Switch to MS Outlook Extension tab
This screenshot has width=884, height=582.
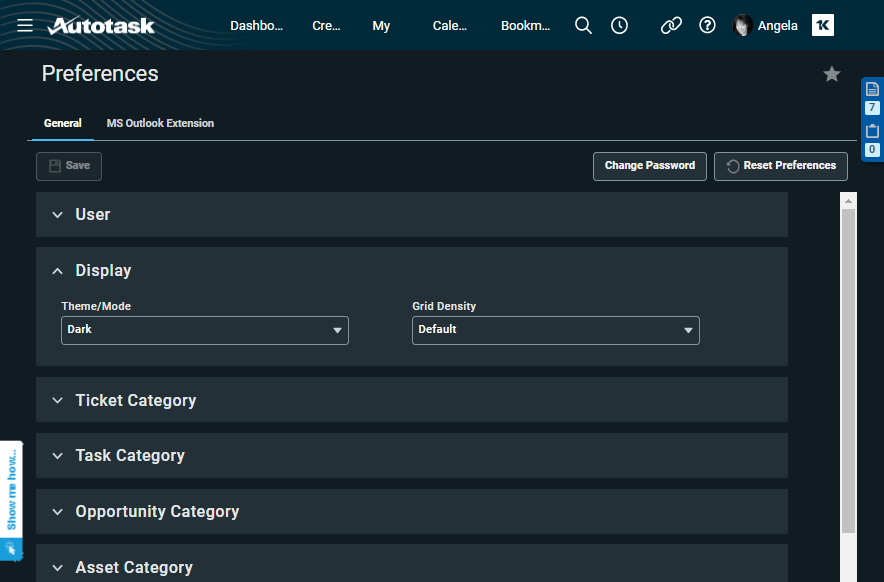coord(160,124)
